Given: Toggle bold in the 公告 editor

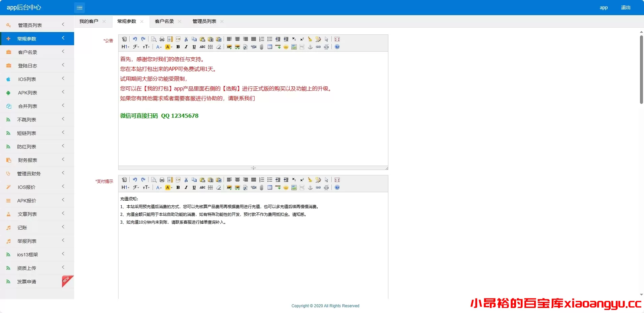Looking at the screenshot, I should pyautogui.click(x=178, y=47).
